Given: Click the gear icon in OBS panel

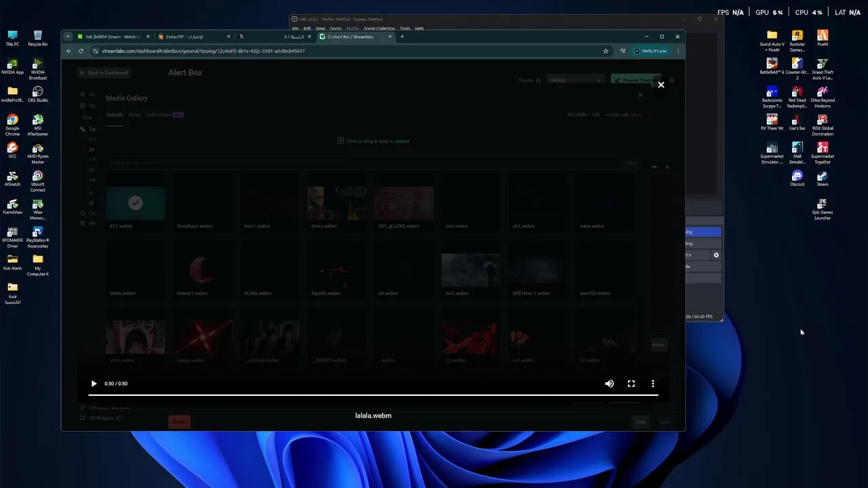Looking at the screenshot, I should [716, 255].
